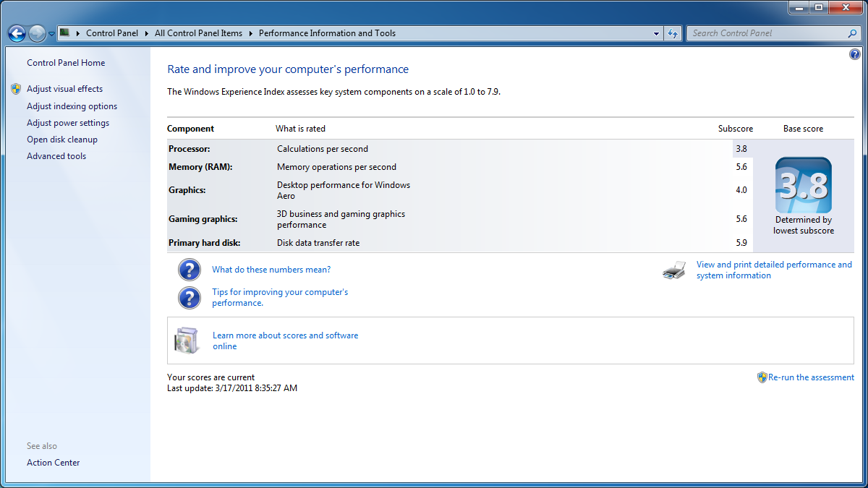Open 'Adjust visual effects' in the sidebar
The image size is (868, 488).
click(64, 89)
